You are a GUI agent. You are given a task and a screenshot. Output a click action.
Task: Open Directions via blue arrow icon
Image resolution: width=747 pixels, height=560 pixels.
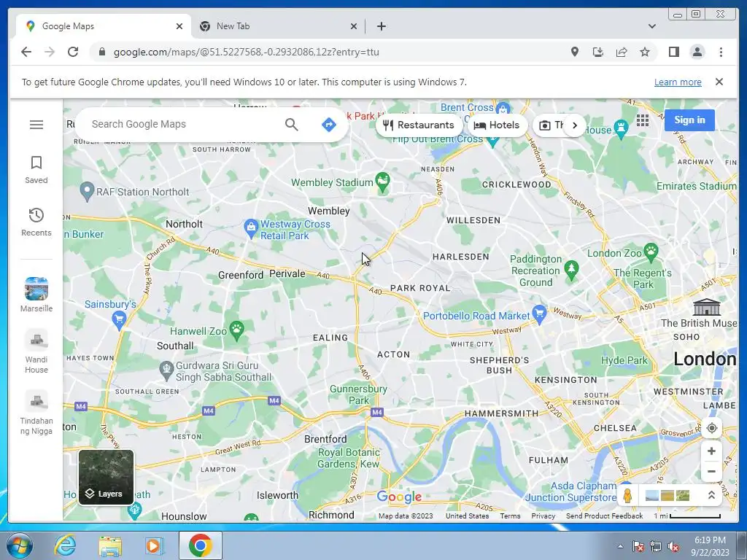329,125
